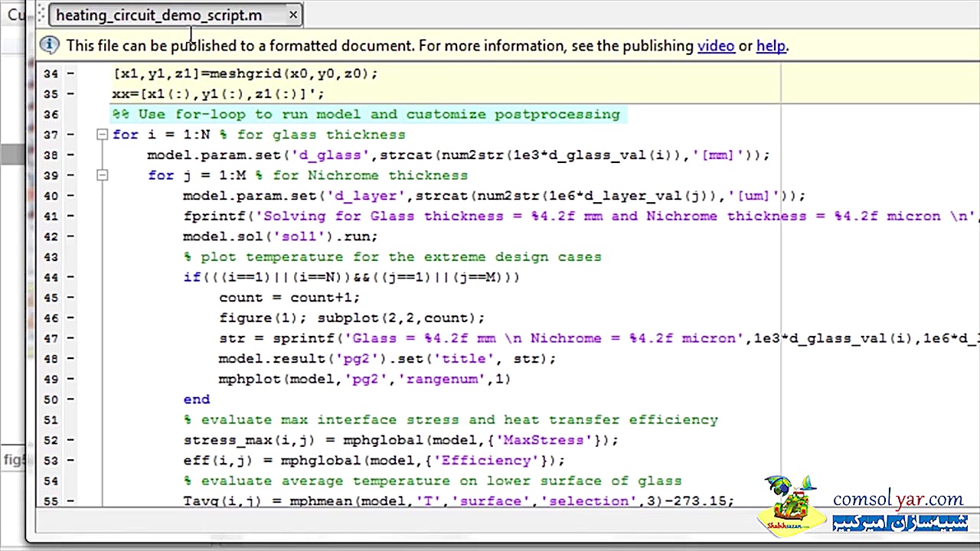The height and width of the screenshot is (551, 980).
Task: Click the comment '% evaluate average temperature on lower surface'
Action: click(433, 481)
